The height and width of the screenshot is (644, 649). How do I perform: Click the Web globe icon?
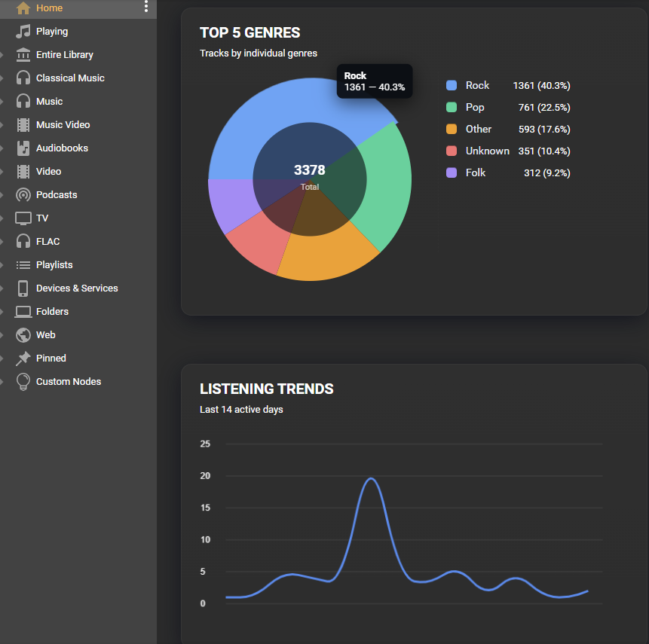23,335
